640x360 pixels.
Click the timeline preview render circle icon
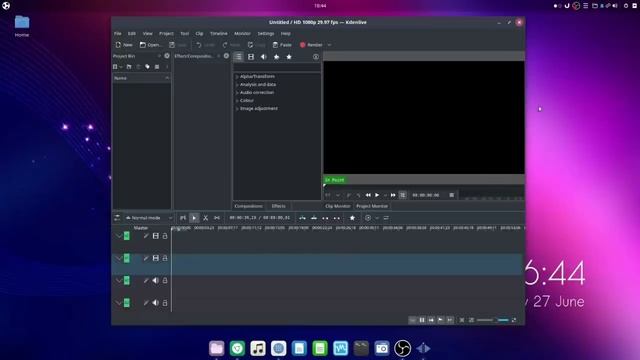(x=368, y=218)
